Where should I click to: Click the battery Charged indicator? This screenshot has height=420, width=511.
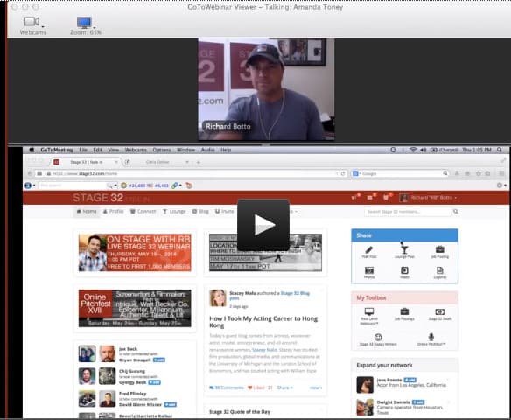pos(444,150)
